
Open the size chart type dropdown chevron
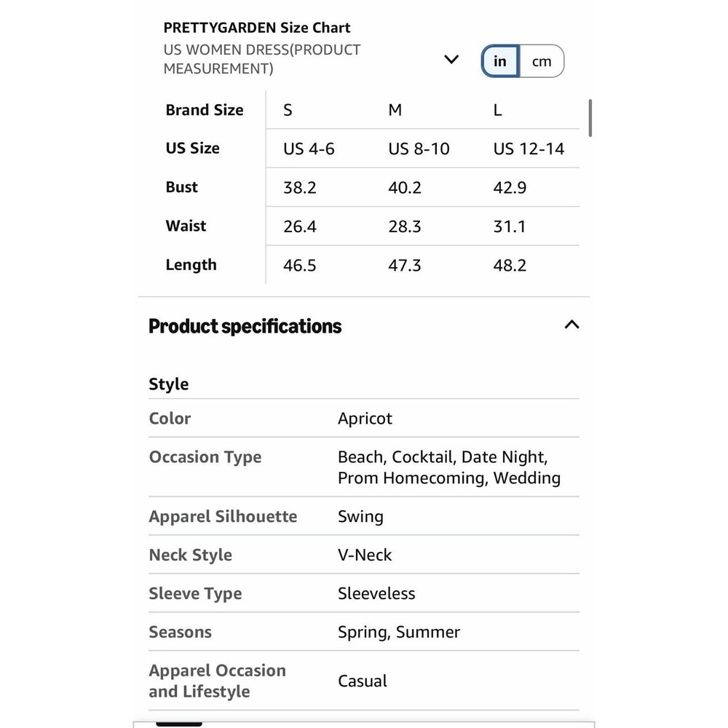(451, 60)
